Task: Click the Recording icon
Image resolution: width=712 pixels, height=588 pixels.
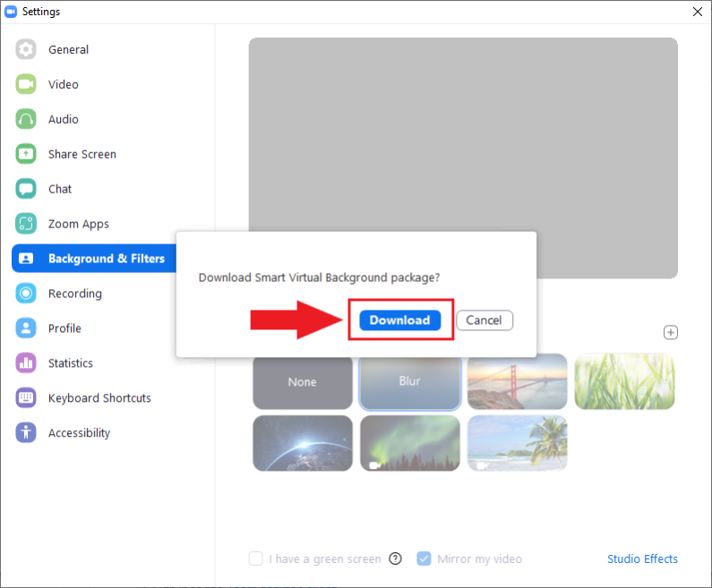Action: click(x=26, y=293)
